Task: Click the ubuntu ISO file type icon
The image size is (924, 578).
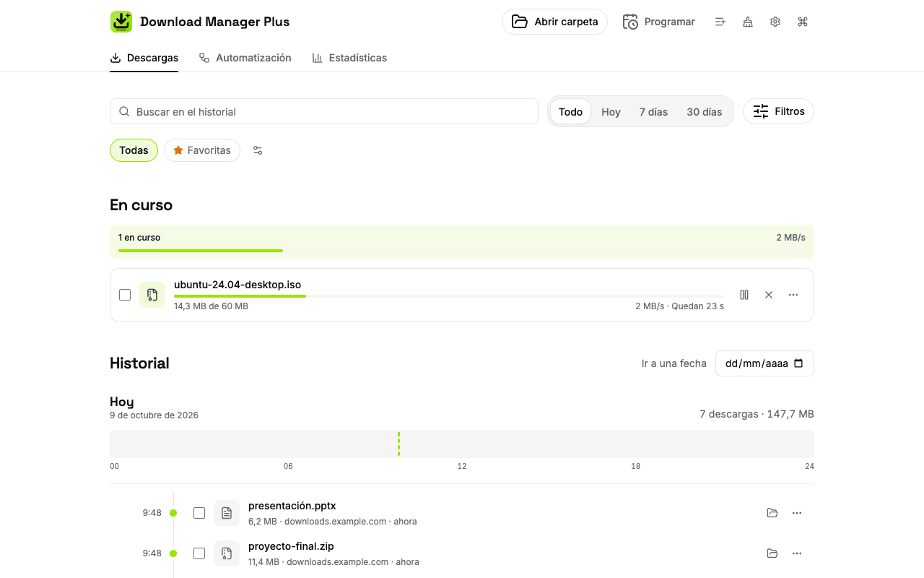Action: 152,295
